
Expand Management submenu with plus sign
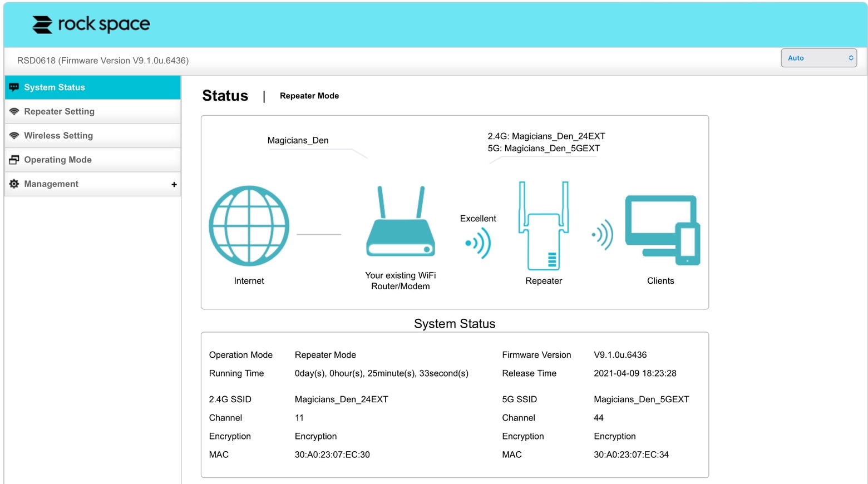(174, 184)
